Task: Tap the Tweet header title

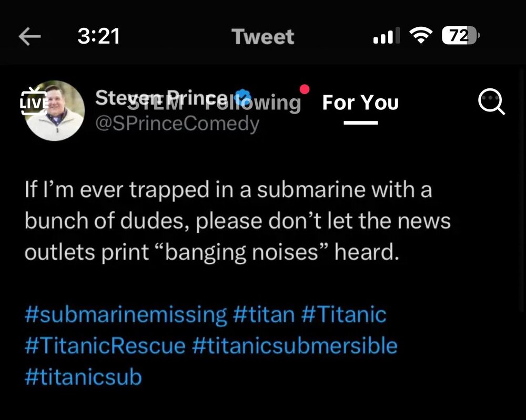Action: point(262,36)
